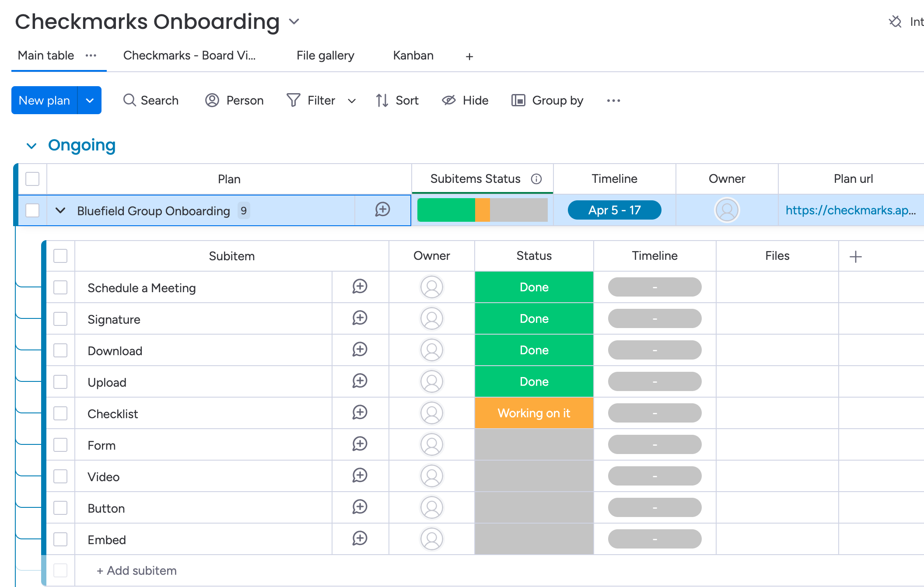Open more toolbar options ellipsis
Image resolution: width=924 pixels, height=587 pixels.
tap(613, 101)
